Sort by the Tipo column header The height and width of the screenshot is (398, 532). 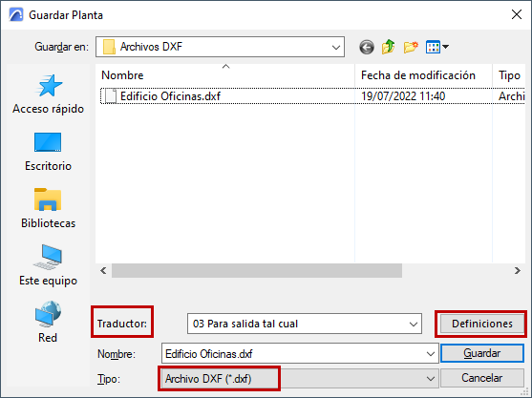509,74
